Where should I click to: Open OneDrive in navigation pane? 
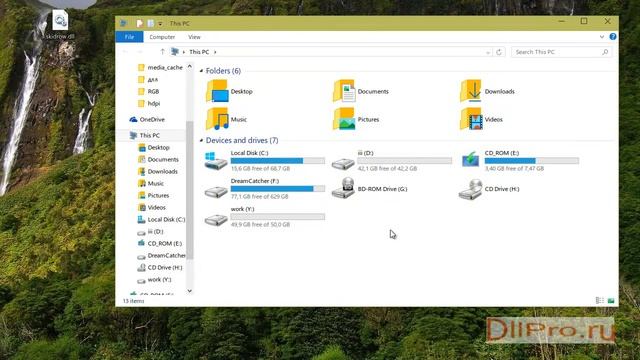147,119
